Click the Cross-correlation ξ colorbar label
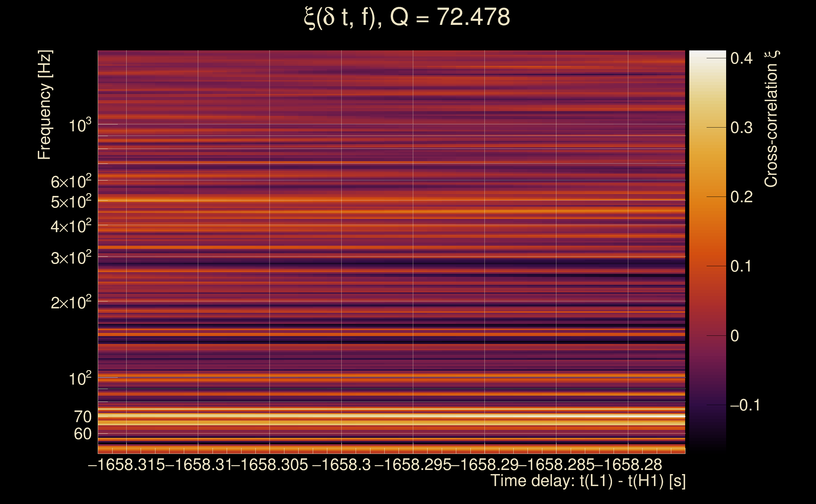 pyautogui.click(x=771, y=119)
